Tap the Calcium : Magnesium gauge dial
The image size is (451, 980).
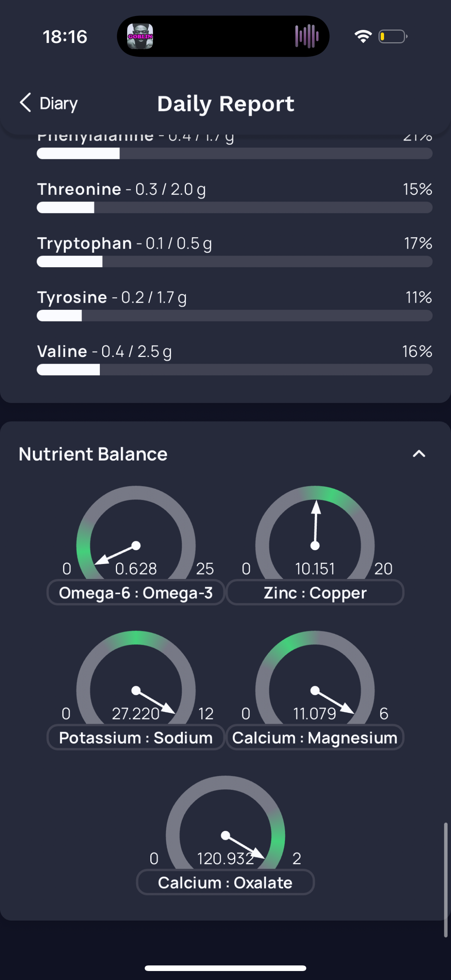tap(315, 678)
